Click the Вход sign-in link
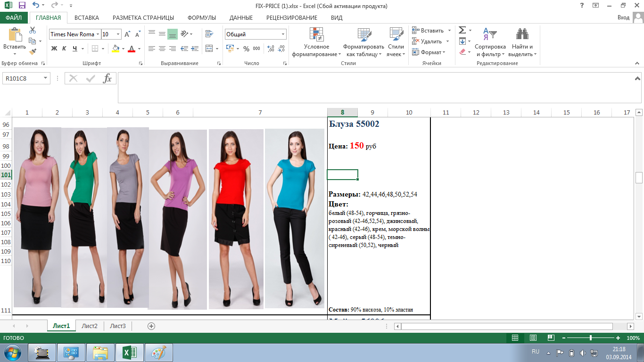Image resolution: width=644 pixels, height=362 pixels. pos(623,17)
